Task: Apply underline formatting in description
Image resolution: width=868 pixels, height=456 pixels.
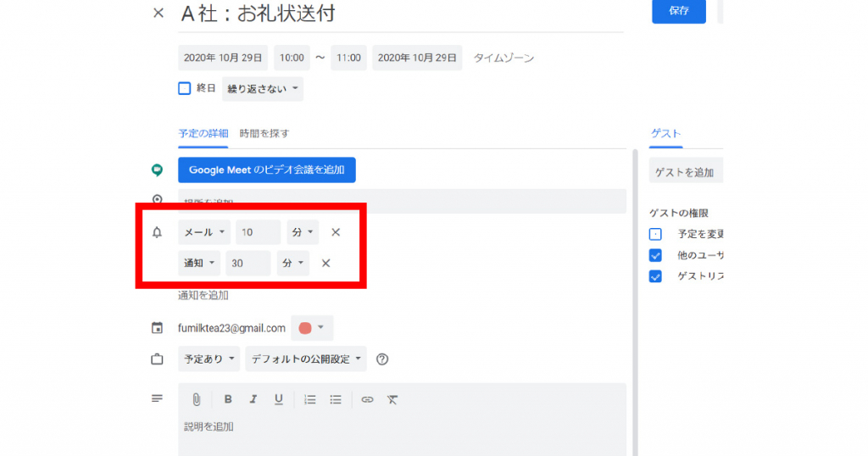Action: 278,399
